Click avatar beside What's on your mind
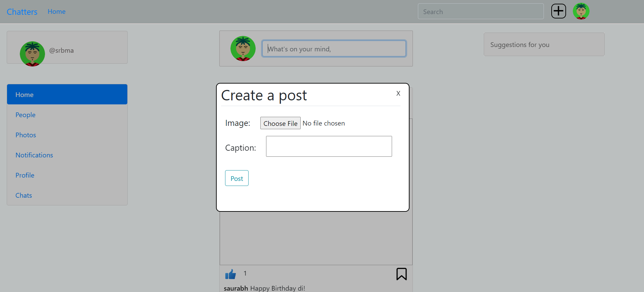This screenshot has height=292, width=644. (243, 48)
